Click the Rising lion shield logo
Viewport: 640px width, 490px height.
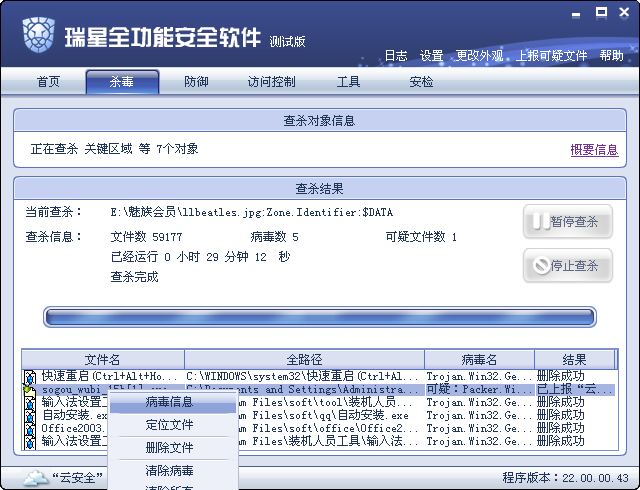[39, 35]
